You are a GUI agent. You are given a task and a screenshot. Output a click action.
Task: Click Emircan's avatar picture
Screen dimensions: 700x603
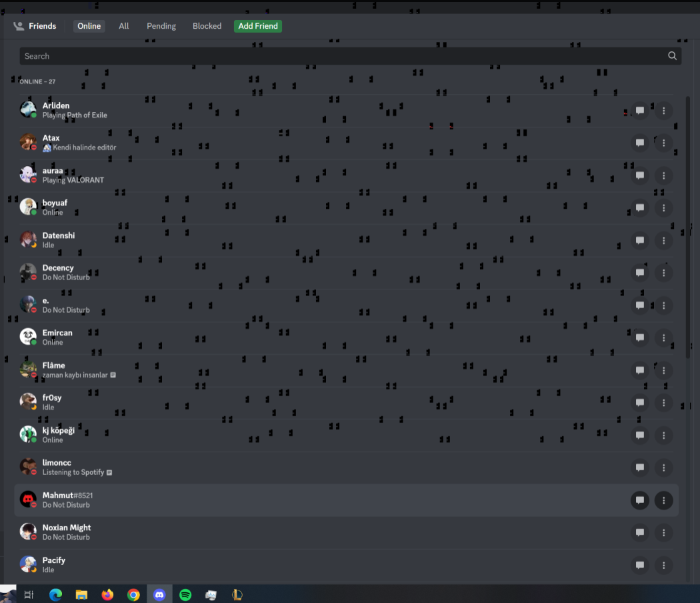pos(28,337)
